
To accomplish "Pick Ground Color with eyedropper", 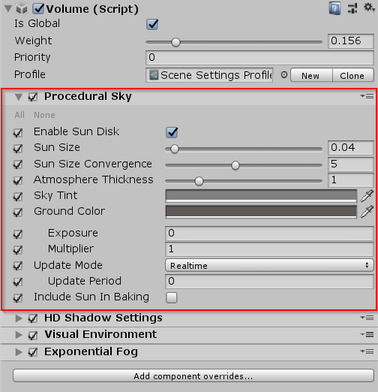I will click(x=367, y=212).
